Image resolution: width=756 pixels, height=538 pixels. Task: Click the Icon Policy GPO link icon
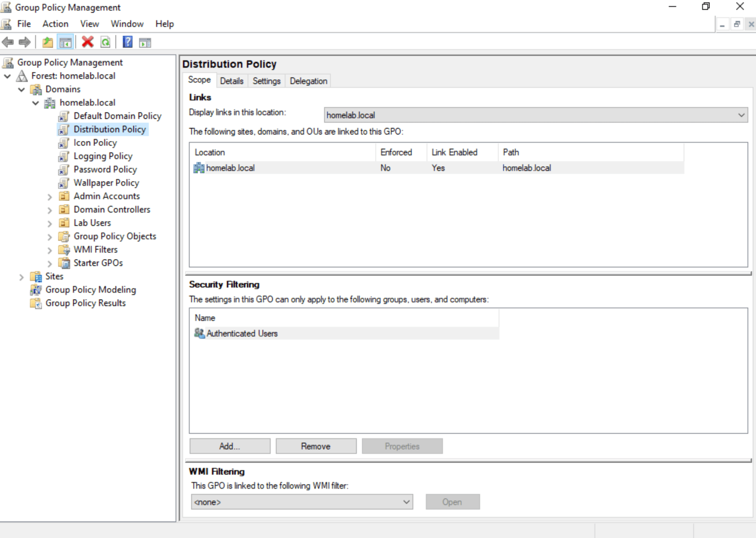coord(64,143)
